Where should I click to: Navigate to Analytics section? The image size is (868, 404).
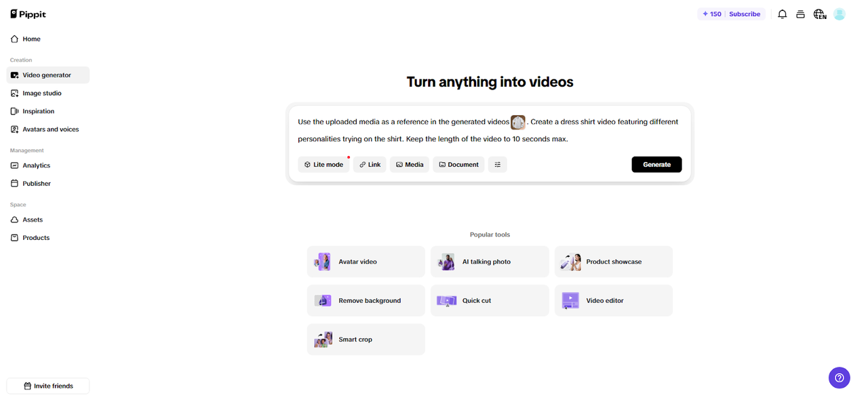(37, 165)
